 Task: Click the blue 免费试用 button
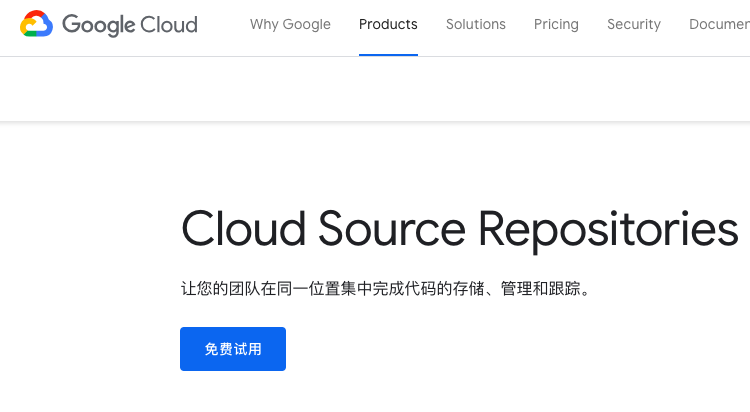point(233,349)
